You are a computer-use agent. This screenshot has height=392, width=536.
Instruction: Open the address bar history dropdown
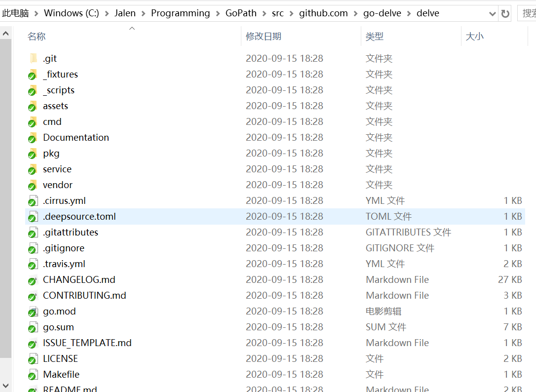click(492, 14)
